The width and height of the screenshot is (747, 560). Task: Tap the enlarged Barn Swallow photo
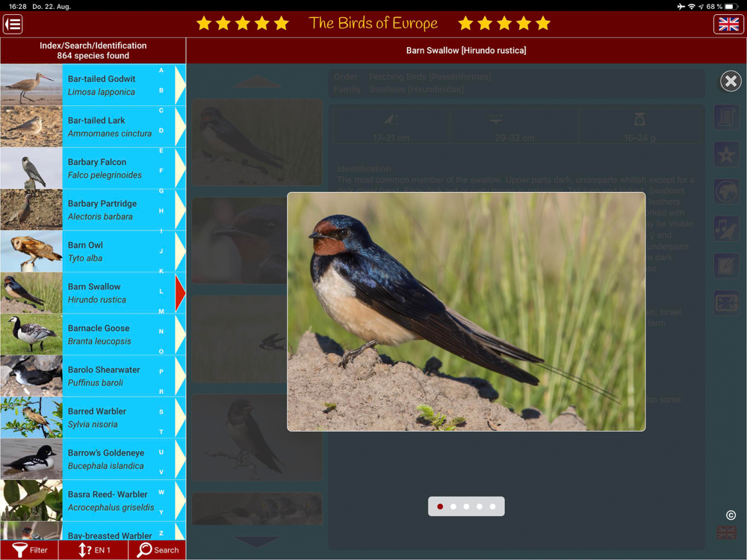click(466, 312)
